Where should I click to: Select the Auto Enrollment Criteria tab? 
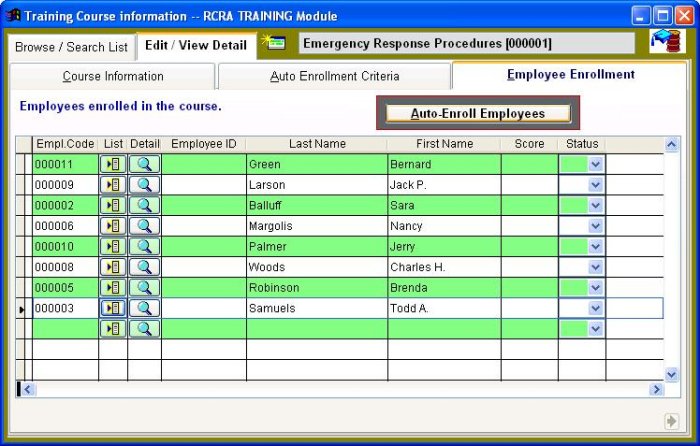[334, 76]
